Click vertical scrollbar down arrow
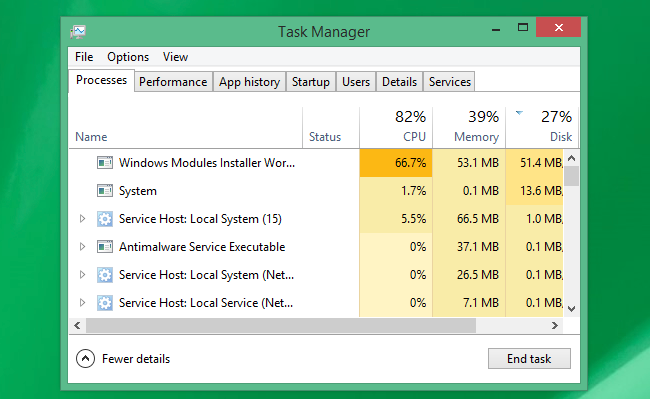The height and width of the screenshot is (399, 650). 572,309
